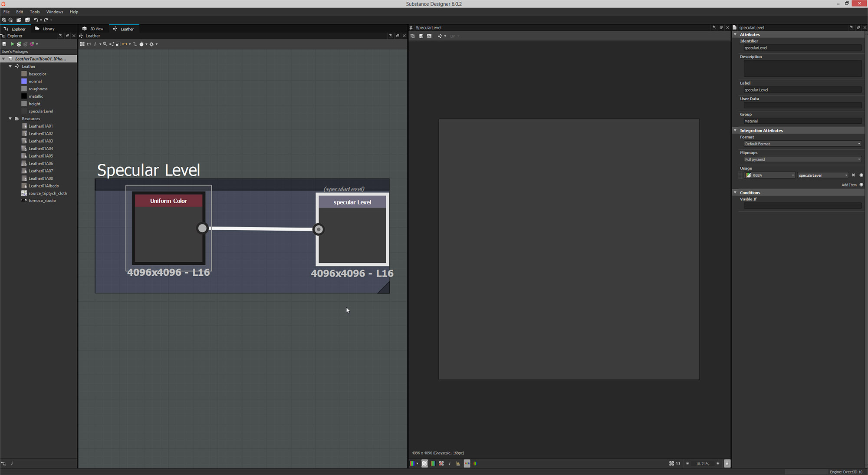Viewport: 868px width, 475px height.
Task: Click the normal output color thumbnail
Action: pos(24,81)
